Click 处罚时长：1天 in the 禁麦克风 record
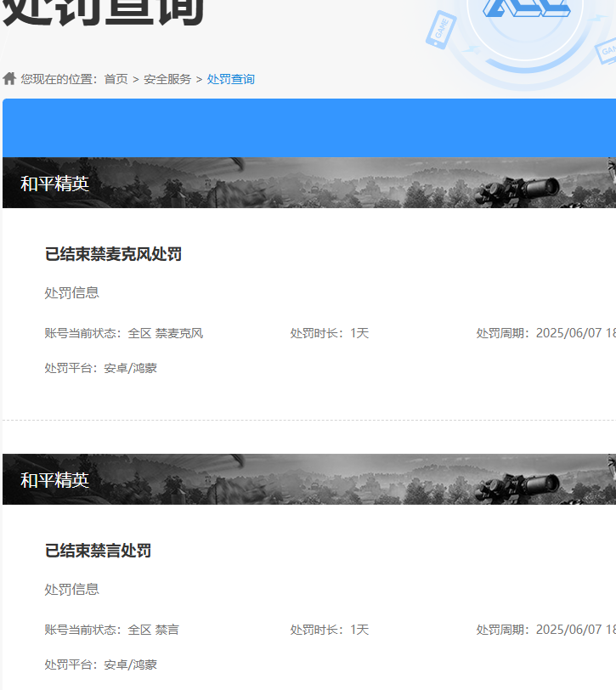616x690 pixels. pos(330,333)
